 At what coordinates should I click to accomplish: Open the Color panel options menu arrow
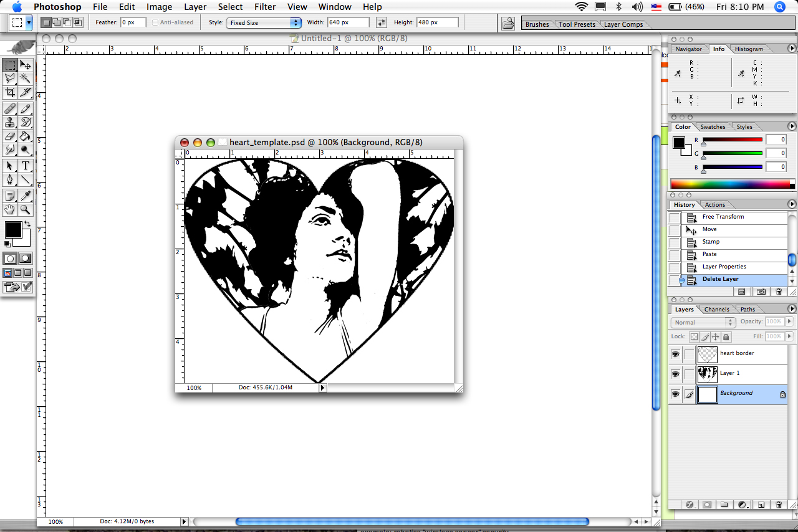(792, 126)
